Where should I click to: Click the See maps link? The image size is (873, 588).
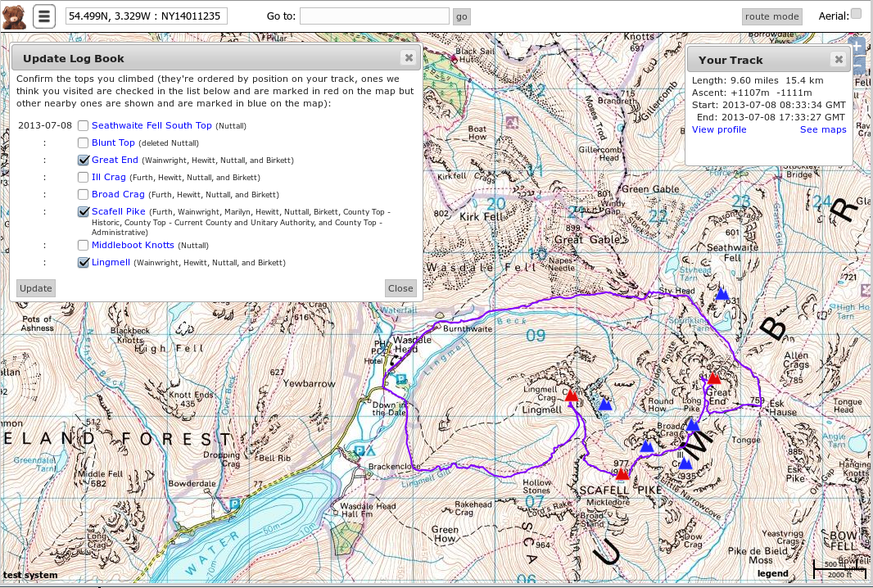[823, 129]
